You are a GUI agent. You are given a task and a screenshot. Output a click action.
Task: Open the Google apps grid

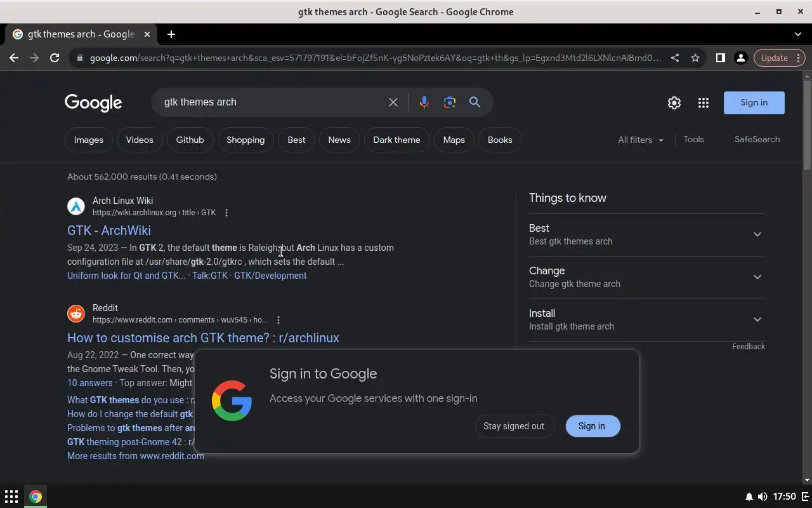pyautogui.click(x=704, y=103)
